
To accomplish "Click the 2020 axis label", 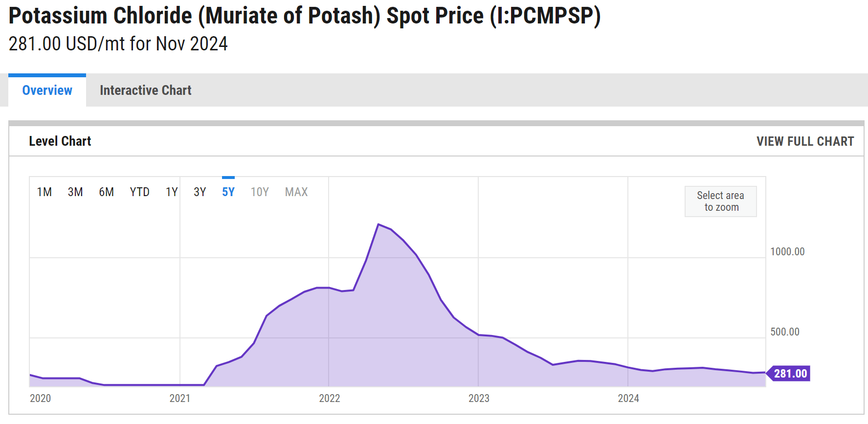I will pyautogui.click(x=41, y=398).
